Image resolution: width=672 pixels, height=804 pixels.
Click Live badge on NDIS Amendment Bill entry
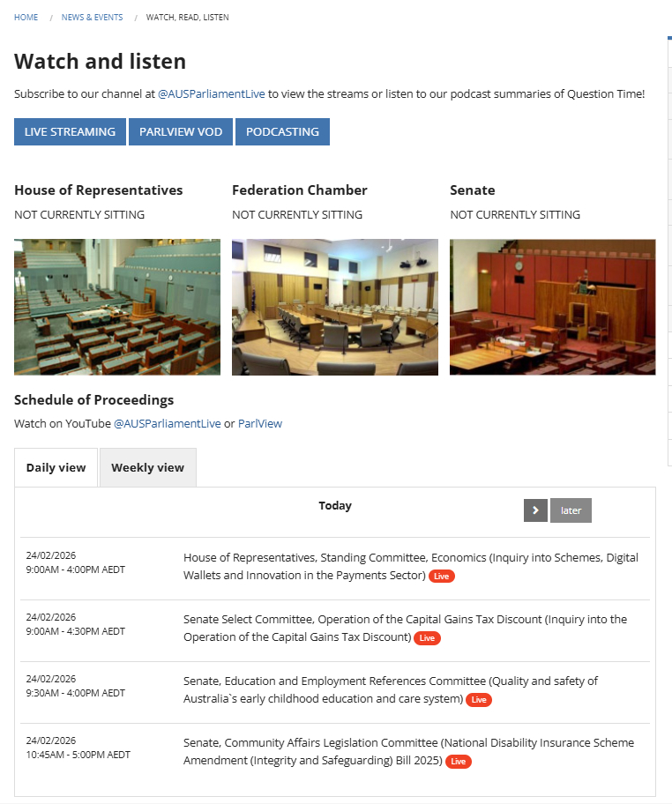click(459, 762)
